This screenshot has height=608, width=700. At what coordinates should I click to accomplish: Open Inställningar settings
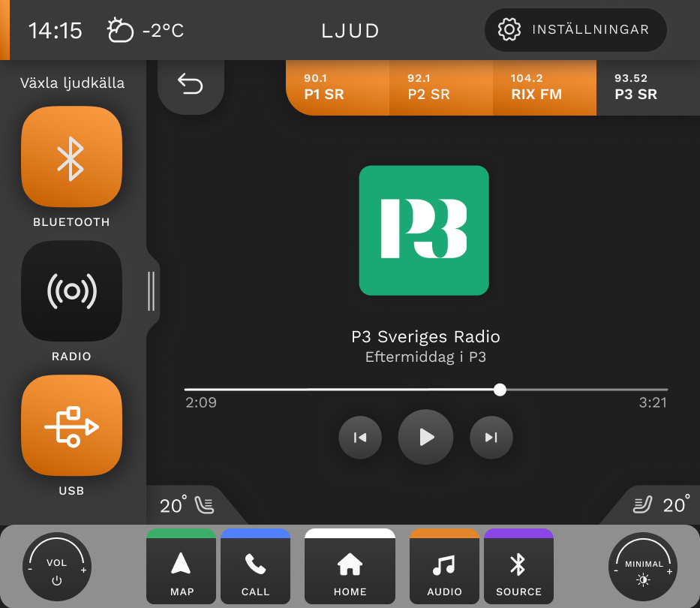(575, 30)
